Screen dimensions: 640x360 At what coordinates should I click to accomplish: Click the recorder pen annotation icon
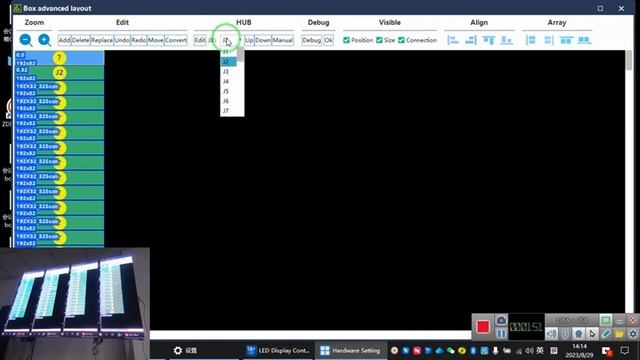[x=606, y=334]
